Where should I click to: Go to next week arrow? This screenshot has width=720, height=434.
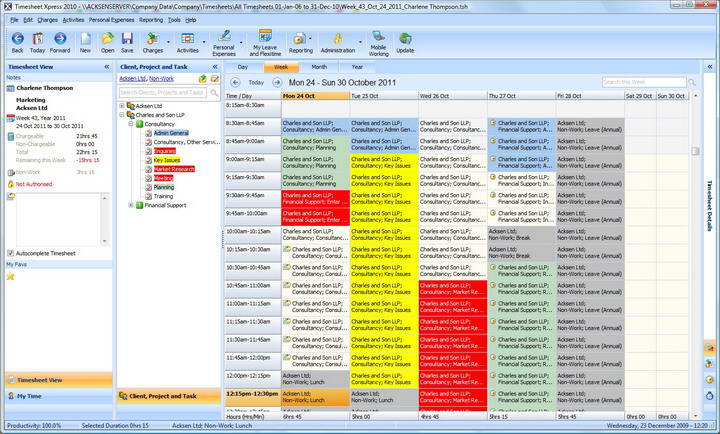[277, 83]
